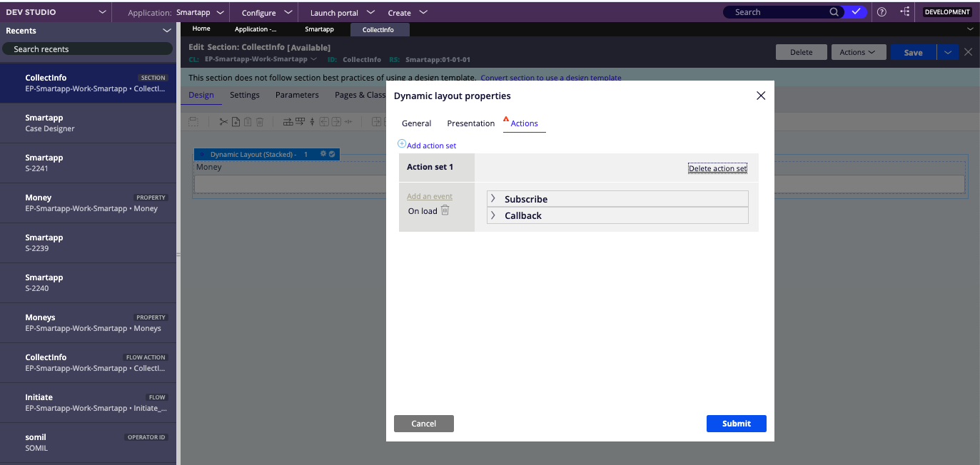980x465 pixels.
Task: Open the Launch portal menu
Action: [335, 12]
